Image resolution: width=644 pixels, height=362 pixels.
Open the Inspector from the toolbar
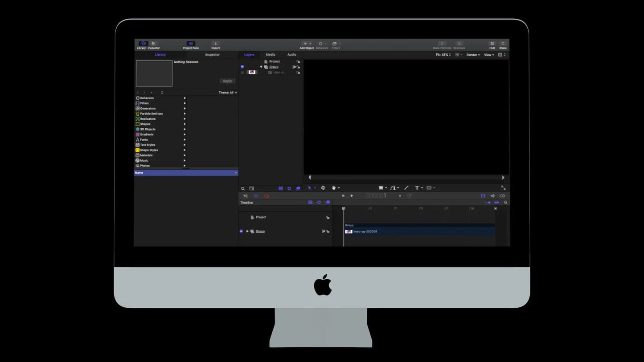(x=153, y=45)
